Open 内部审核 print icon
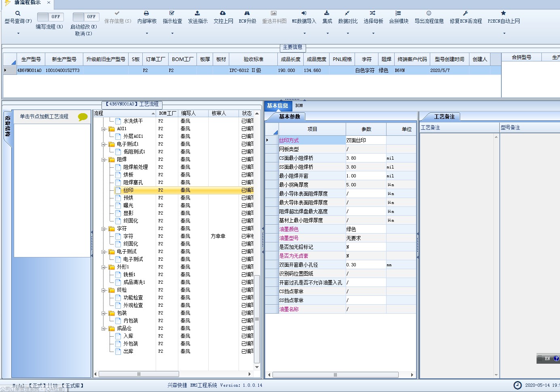Image resolution: width=560 pixels, height=392 pixels. 146,13
